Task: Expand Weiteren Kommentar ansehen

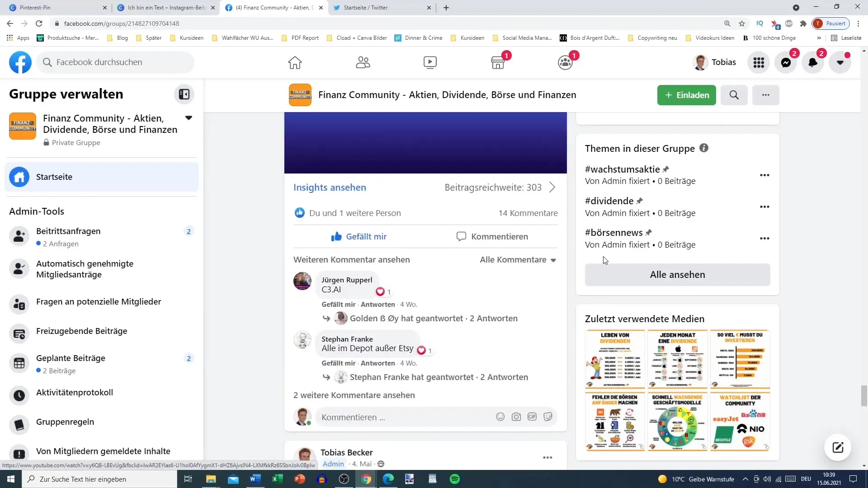Action: (352, 260)
